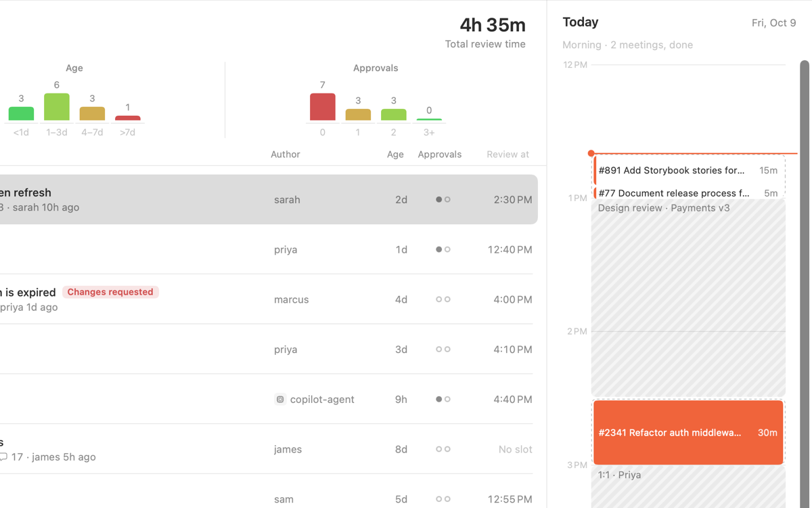Click the 8d age value

401,450
